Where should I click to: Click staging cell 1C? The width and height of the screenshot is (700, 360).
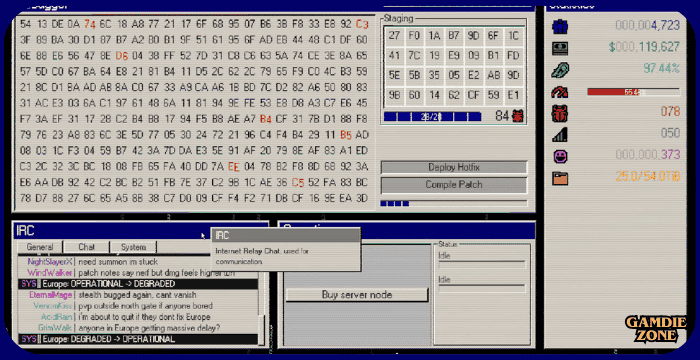[x=513, y=36]
